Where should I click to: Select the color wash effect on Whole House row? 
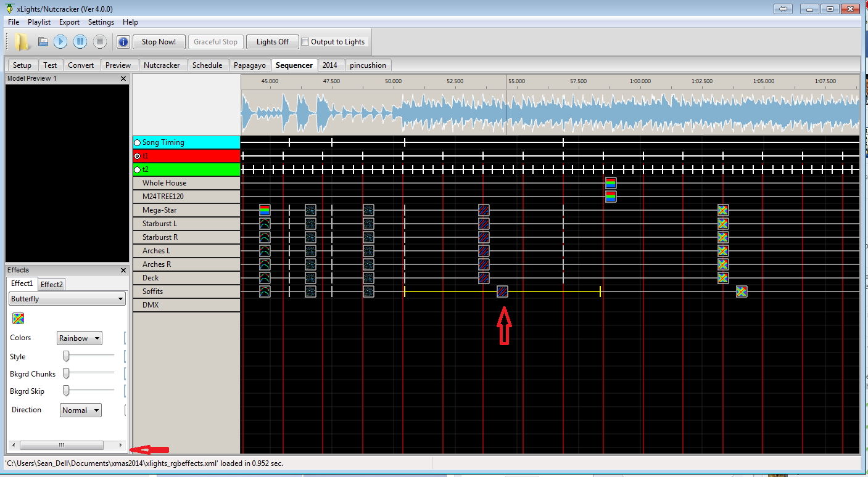click(611, 183)
